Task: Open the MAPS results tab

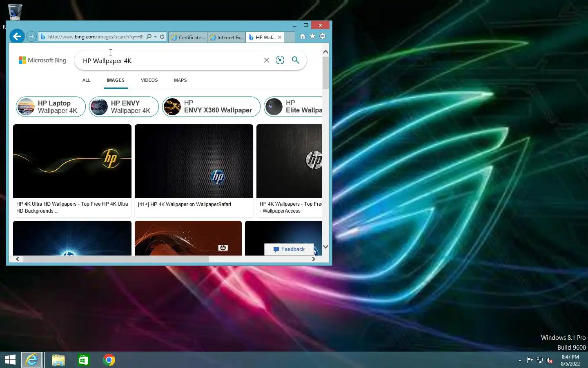Action: coord(180,80)
